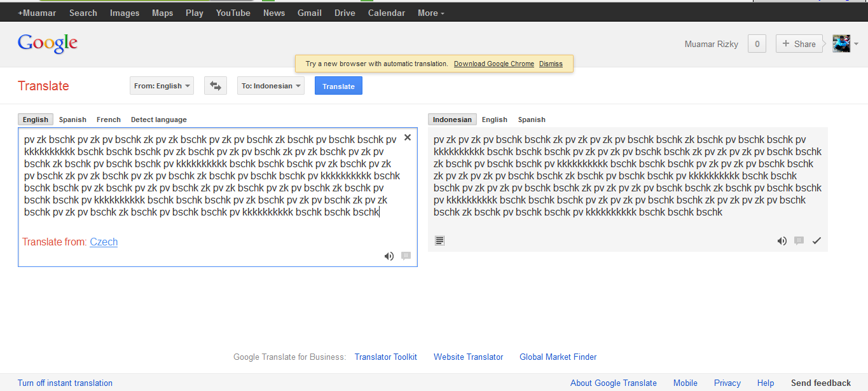Image resolution: width=868 pixels, height=391 pixels.
Task: Open the From: English language dropdown
Action: pyautogui.click(x=162, y=85)
